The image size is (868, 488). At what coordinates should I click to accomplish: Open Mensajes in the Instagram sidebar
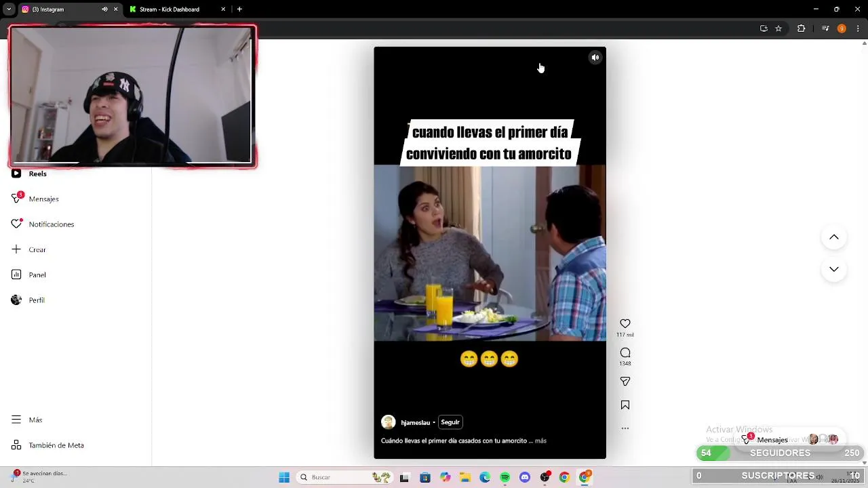click(x=35, y=199)
